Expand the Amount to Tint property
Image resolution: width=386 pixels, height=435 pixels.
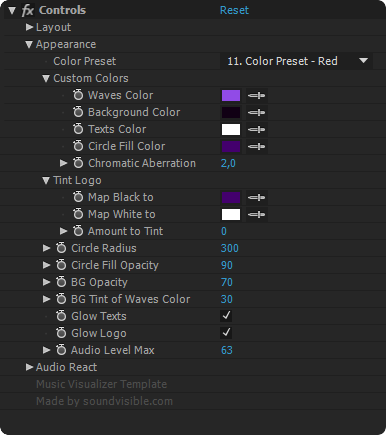(x=63, y=231)
